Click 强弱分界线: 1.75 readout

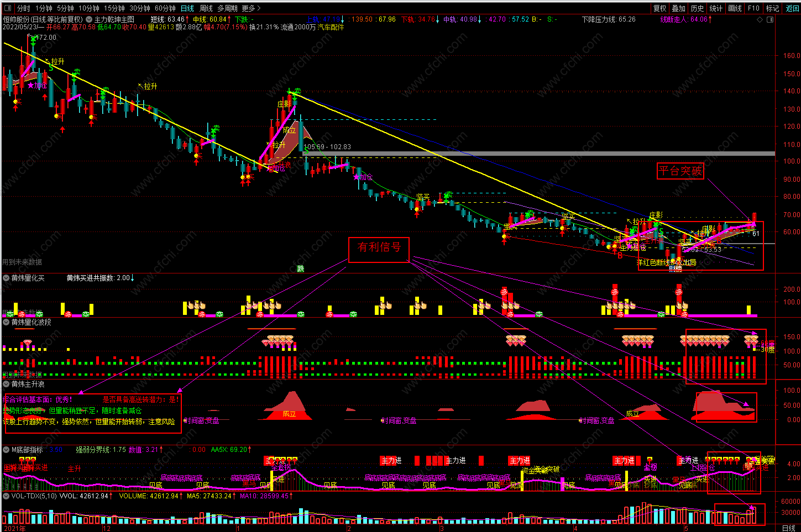pos(101,450)
